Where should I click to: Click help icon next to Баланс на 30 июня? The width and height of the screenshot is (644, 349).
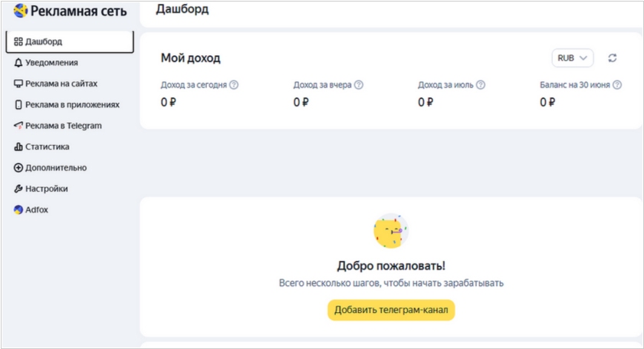coord(617,84)
